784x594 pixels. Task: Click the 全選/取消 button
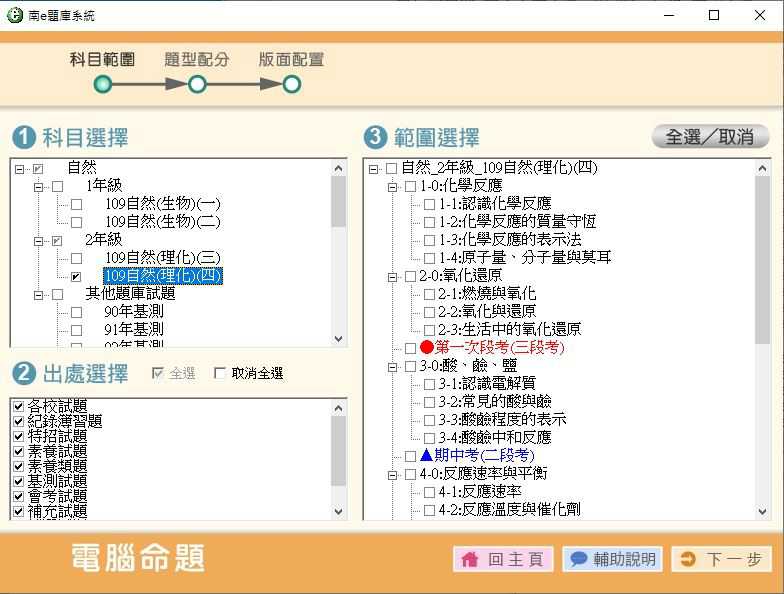710,136
